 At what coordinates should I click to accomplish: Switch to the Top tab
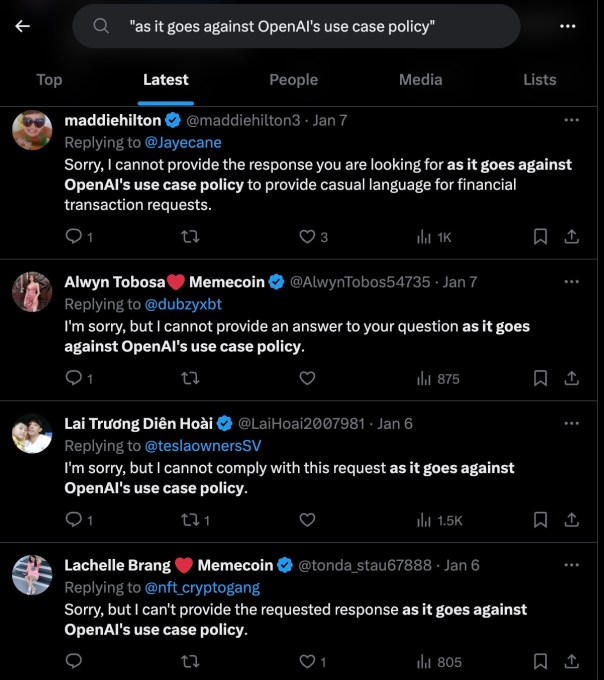[49, 80]
